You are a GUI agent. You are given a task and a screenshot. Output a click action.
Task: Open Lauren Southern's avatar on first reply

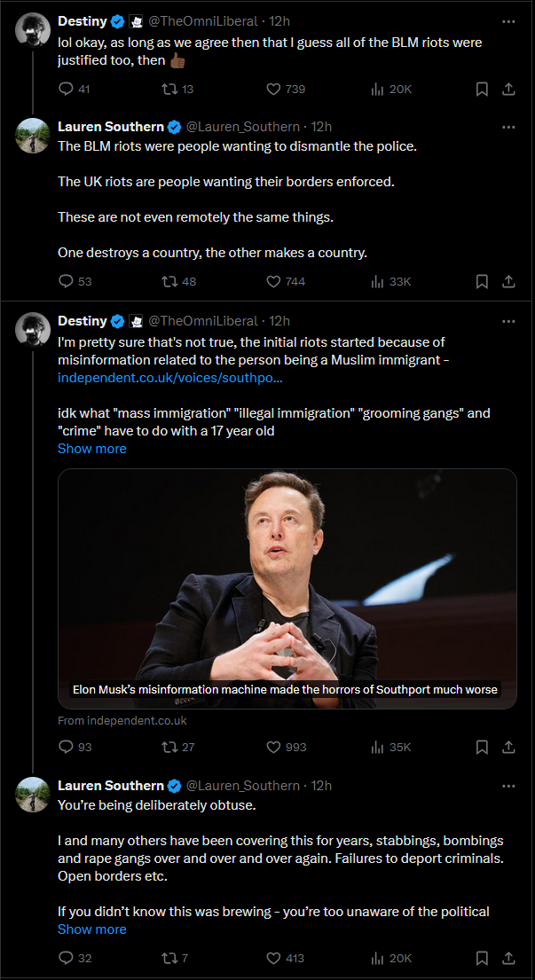[x=33, y=135]
